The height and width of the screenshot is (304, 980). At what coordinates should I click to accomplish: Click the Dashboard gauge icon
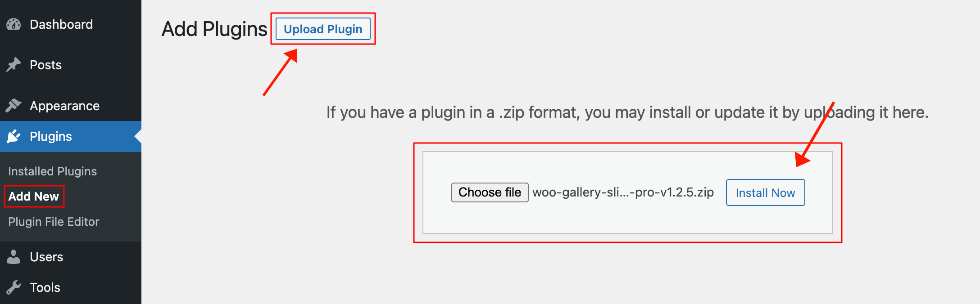pos(14,24)
